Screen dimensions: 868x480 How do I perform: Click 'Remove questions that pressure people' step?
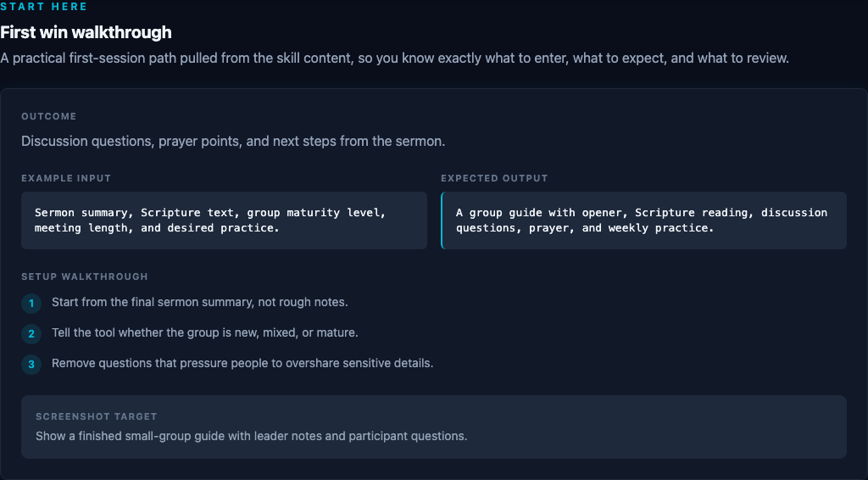pos(242,363)
